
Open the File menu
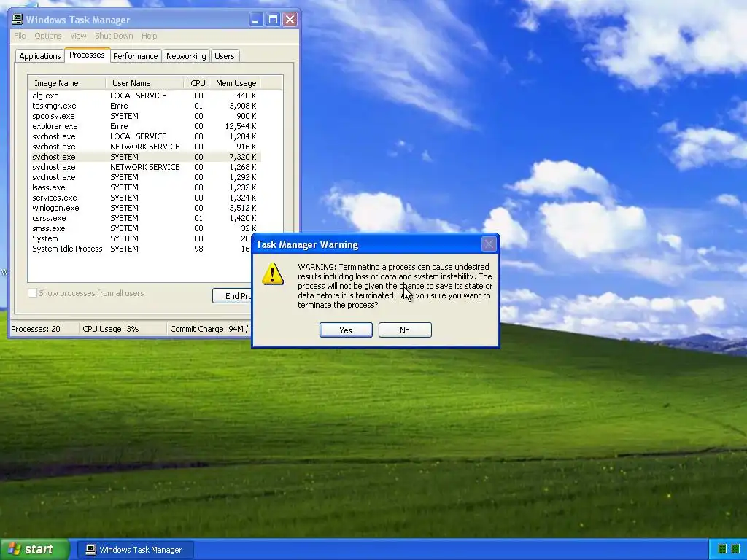point(20,36)
